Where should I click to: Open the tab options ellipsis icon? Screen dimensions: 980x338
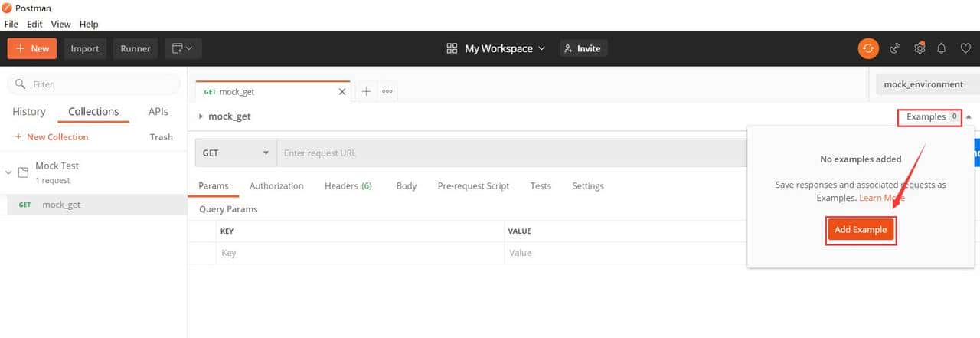click(x=387, y=91)
